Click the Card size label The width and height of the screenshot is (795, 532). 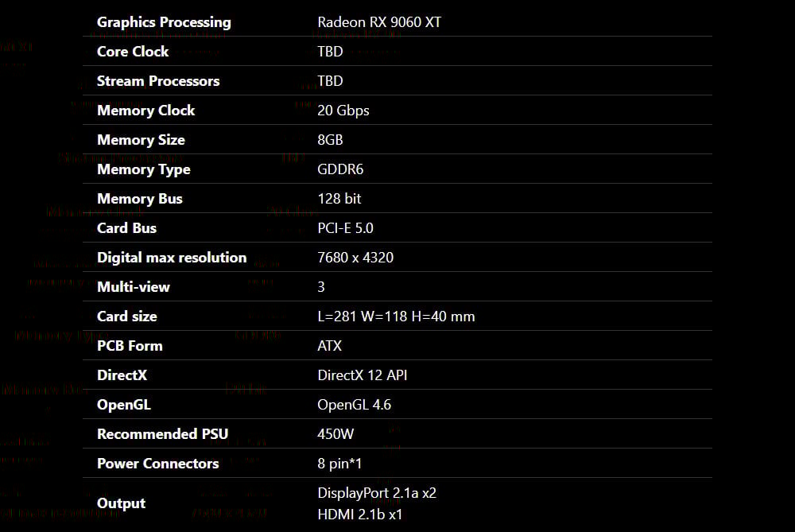pyautogui.click(x=126, y=316)
